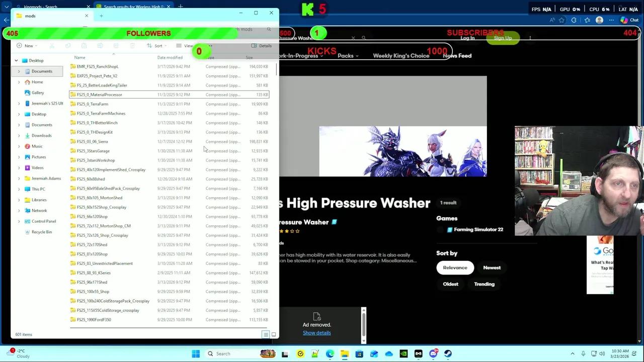Click the Share icon in File Explorer toolbar
Image resolution: width=644 pixels, height=362 pixels.
click(x=116, y=46)
